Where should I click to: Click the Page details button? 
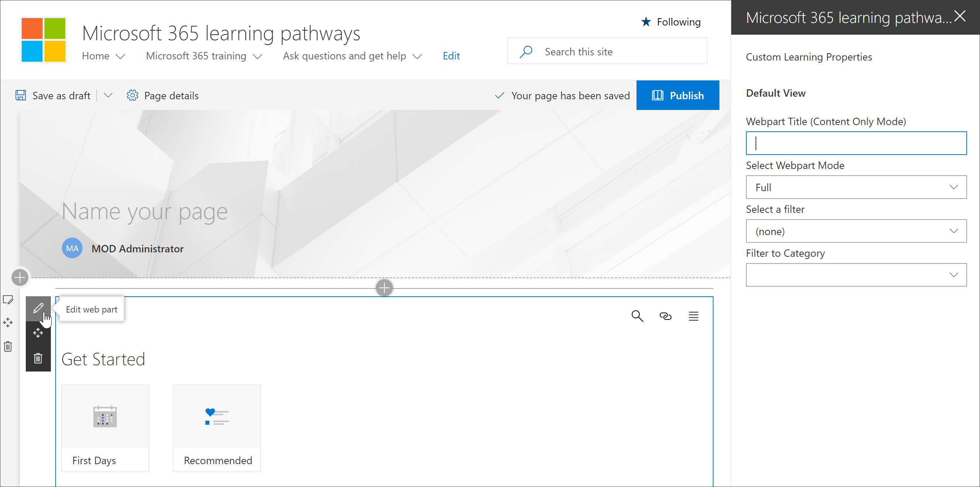(163, 95)
